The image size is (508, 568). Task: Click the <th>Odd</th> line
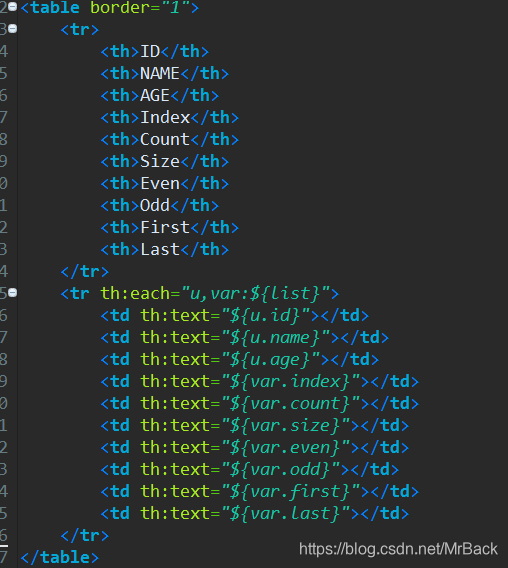point(160,206)
